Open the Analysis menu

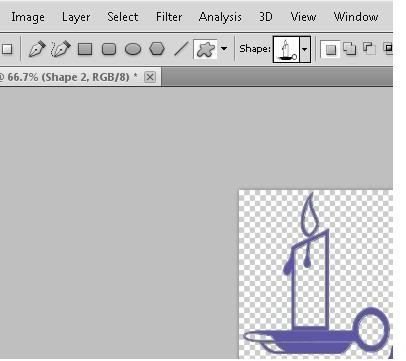220,17
